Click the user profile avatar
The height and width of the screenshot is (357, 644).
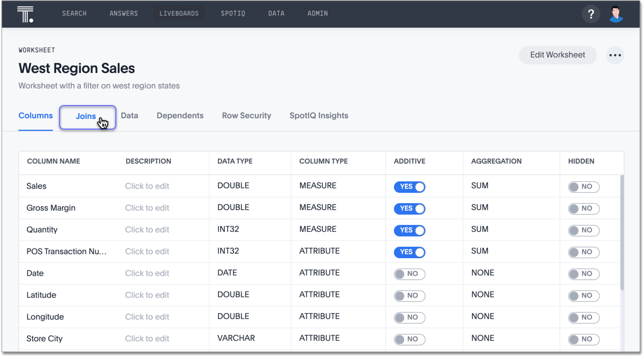tap(616, 14)
